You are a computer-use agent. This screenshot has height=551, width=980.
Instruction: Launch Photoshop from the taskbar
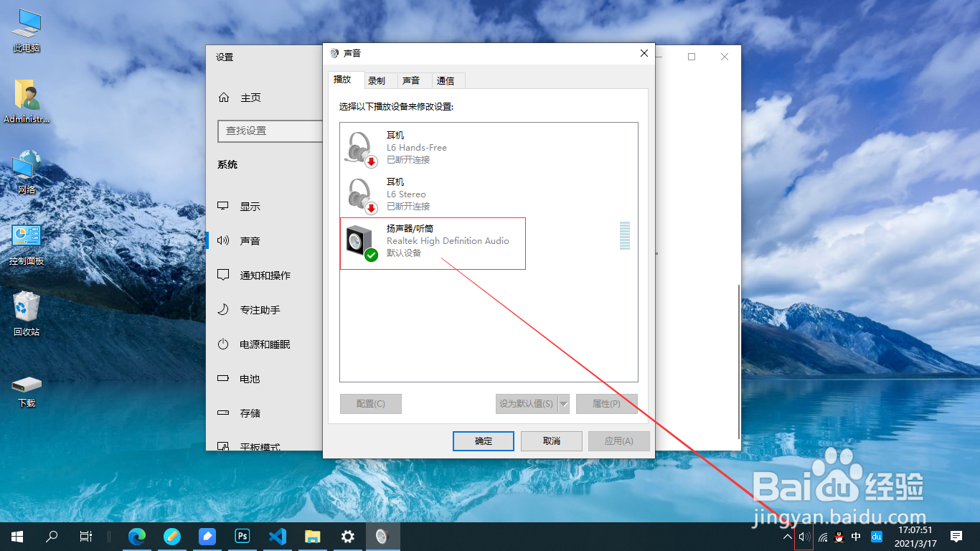(x=242, y=536)
